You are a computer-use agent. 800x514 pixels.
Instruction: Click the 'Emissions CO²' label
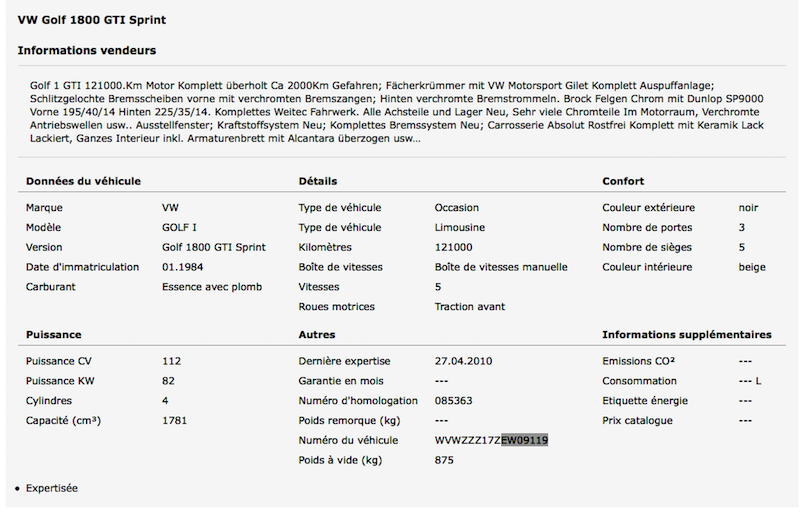point(638,361)
